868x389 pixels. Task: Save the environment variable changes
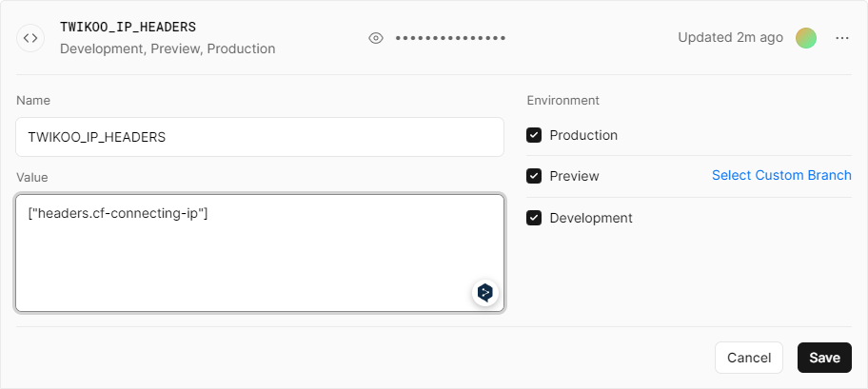click(x=824, y=358)
